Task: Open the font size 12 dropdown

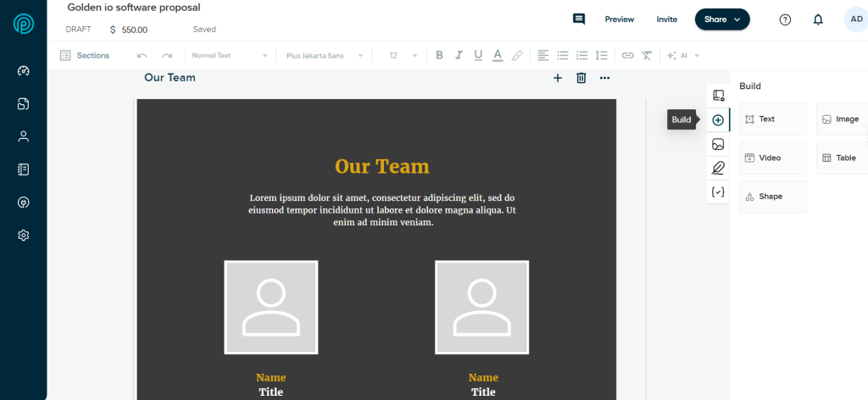Action: (x=403, y=55)
